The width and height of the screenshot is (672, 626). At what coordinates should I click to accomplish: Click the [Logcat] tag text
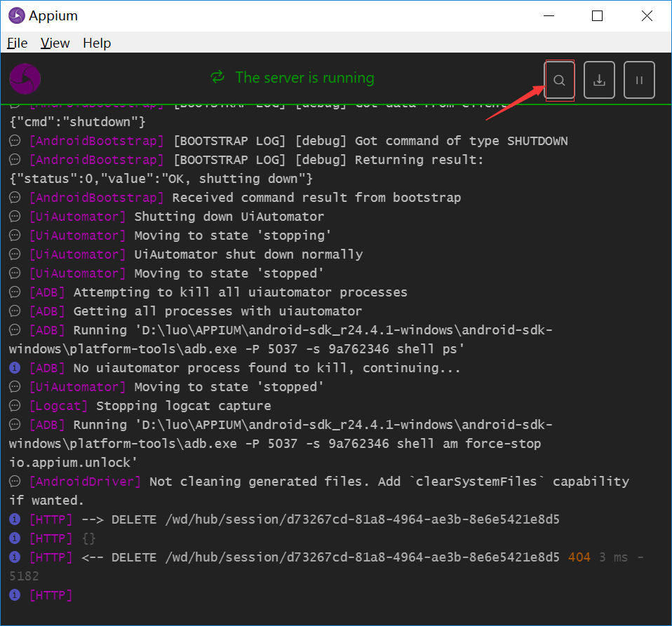[58, 406]
